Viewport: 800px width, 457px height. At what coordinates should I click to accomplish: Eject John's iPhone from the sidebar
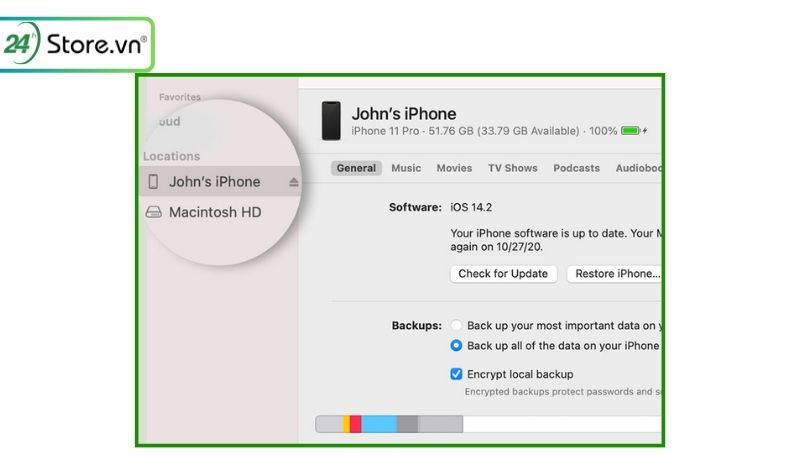click(293, 182)
